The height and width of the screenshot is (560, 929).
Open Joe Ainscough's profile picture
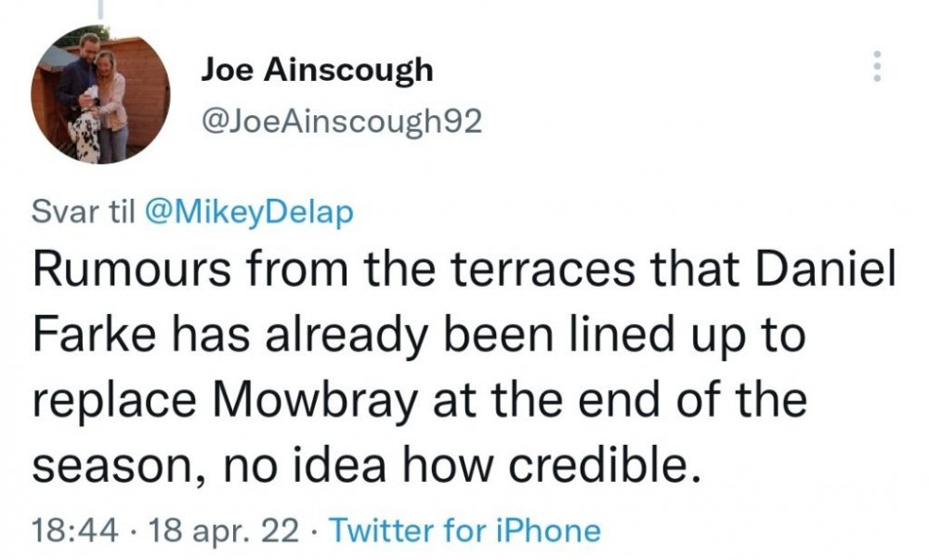pyautogui.click(x=101, y=95)
